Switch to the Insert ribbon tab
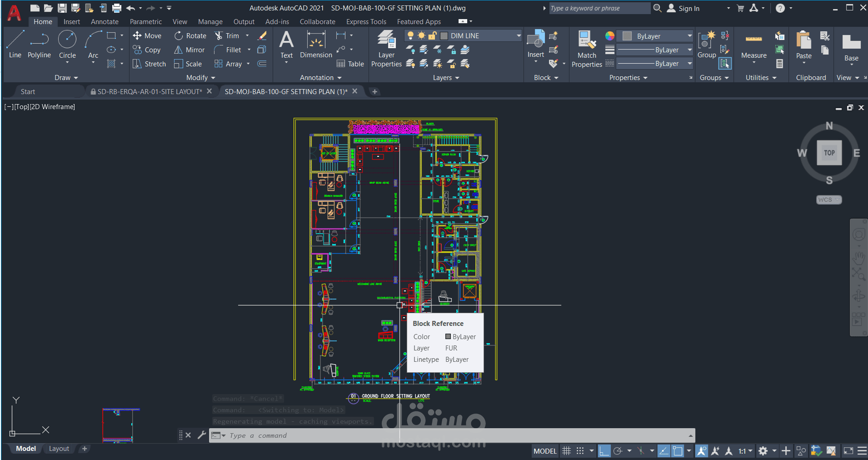868x460 pixels. tap(71, 22)
